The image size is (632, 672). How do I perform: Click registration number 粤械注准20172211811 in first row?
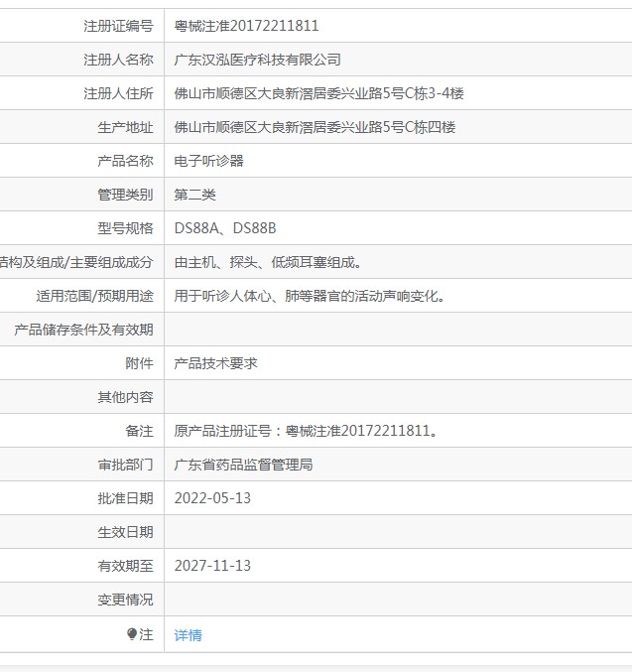[x=246, y=26]
